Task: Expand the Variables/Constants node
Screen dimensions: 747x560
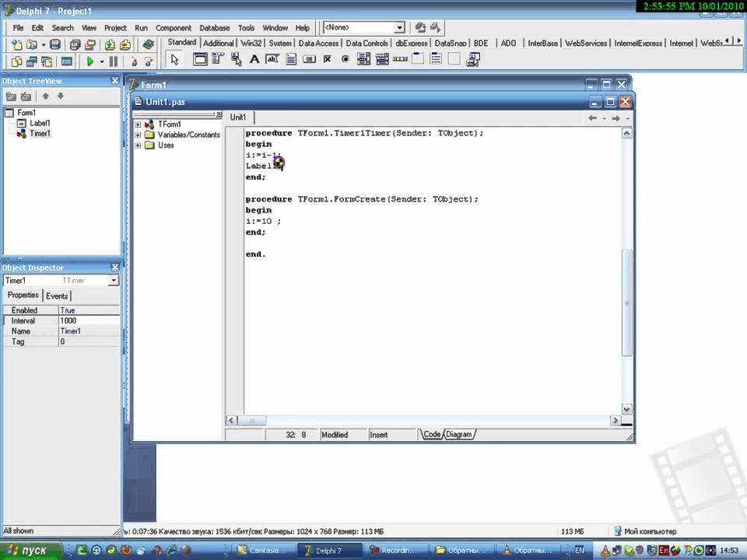Action: click(138, 135)
